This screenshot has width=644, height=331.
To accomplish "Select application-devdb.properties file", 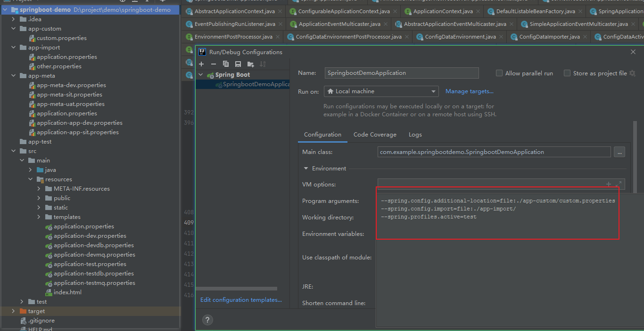I will 94,245.
